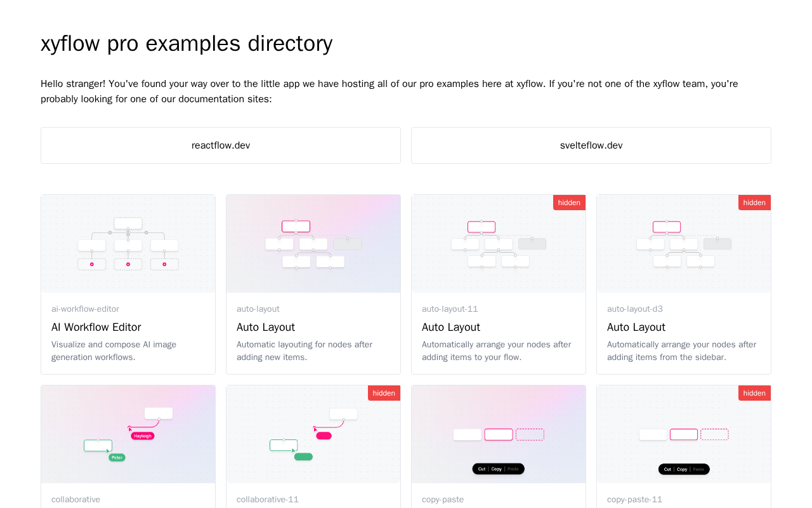
Task: Open the collaborative-11 preview thumbnail
Action: point(313,434)
